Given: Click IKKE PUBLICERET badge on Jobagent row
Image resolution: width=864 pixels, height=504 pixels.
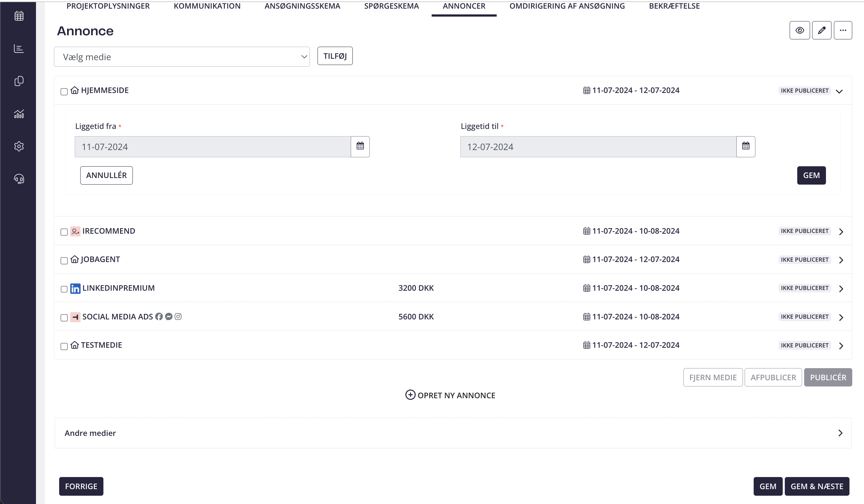Looking at the screenshot, I should pos(805,260).
